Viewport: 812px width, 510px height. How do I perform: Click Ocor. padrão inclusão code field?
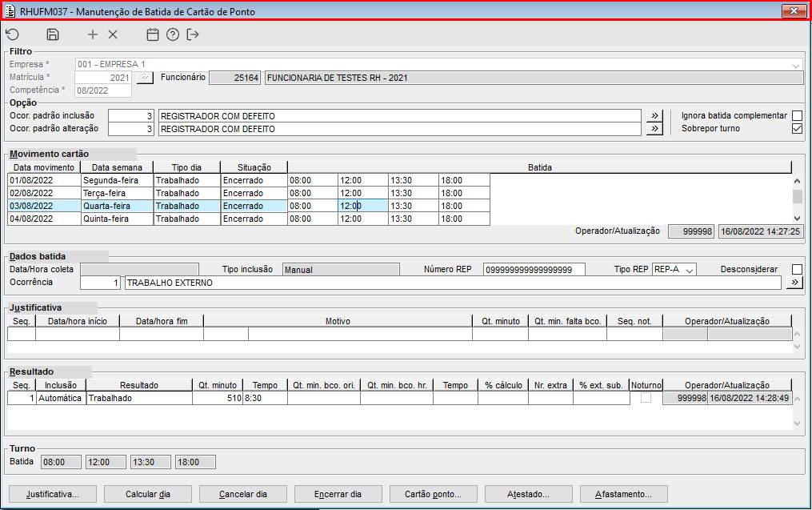tap(131, 115)
